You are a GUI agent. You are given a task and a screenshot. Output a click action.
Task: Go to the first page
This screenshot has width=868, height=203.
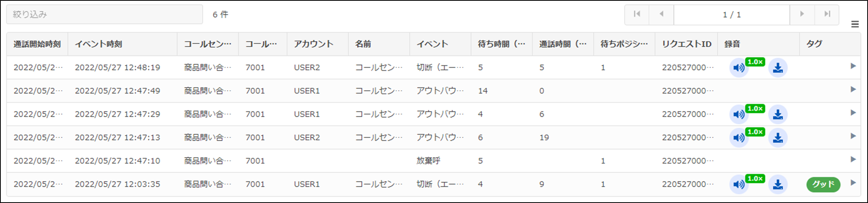point(637,14)
